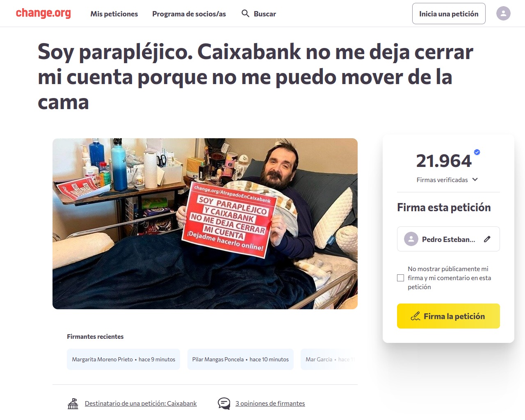The height and width of the screenshot is (420, 525).
Task: Click the search magnifier icon
Action: pyautogui.click(x=245, y=14)
